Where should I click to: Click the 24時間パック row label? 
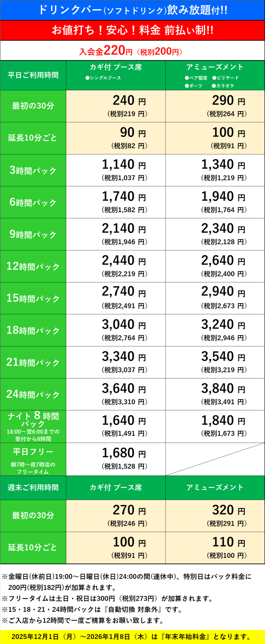coord(33,394)
